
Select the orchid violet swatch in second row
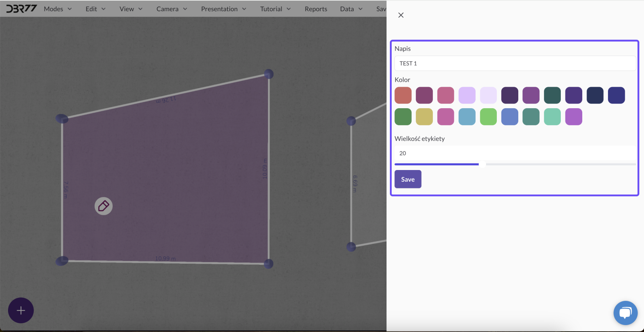574,117
